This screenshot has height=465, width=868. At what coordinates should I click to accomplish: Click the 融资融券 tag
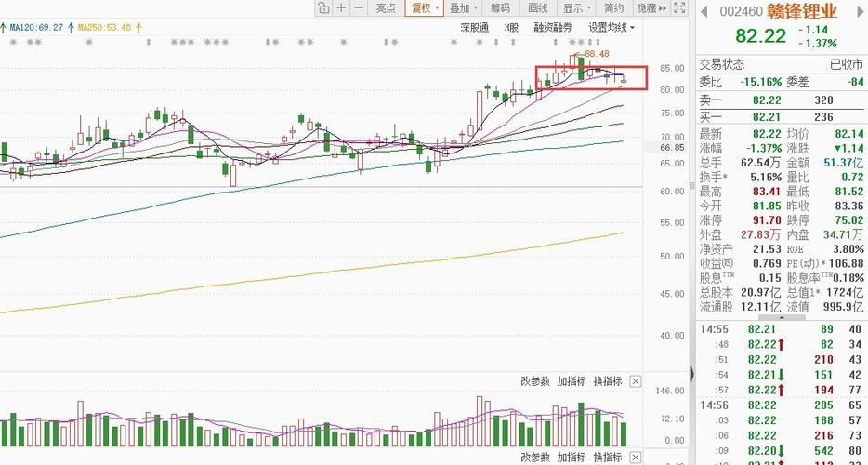tap(552, 27)
